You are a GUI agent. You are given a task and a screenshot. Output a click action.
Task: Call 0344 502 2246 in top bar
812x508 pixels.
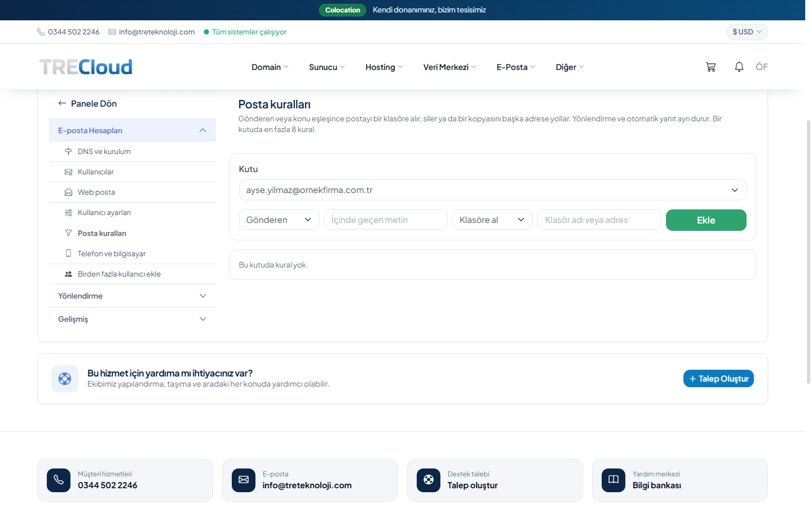point(68,32)
